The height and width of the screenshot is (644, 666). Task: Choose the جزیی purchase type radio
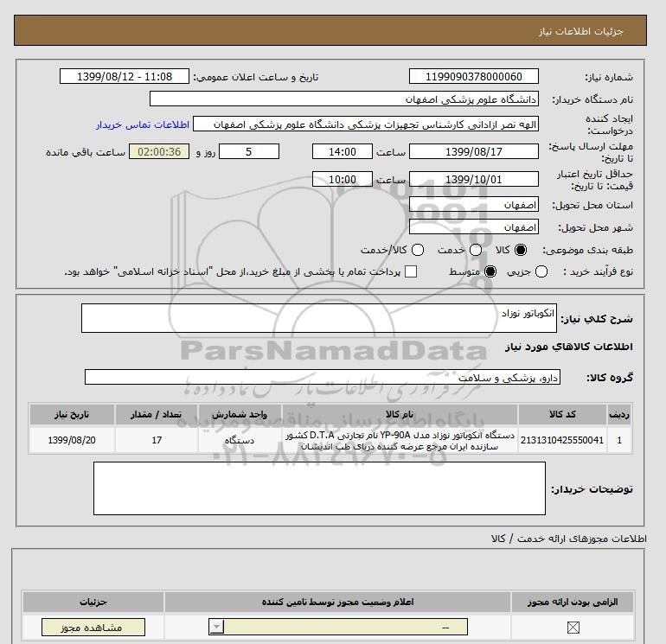tap(541, 271)
